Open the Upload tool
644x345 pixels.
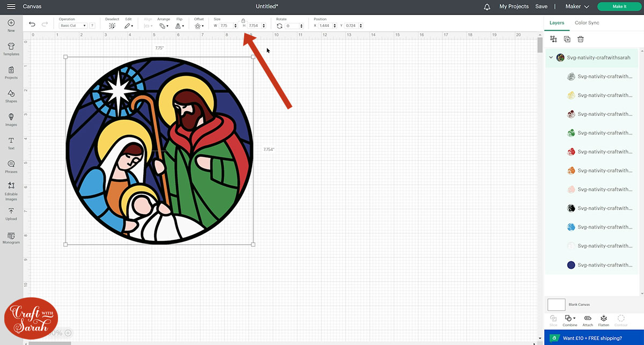(11, 214)
